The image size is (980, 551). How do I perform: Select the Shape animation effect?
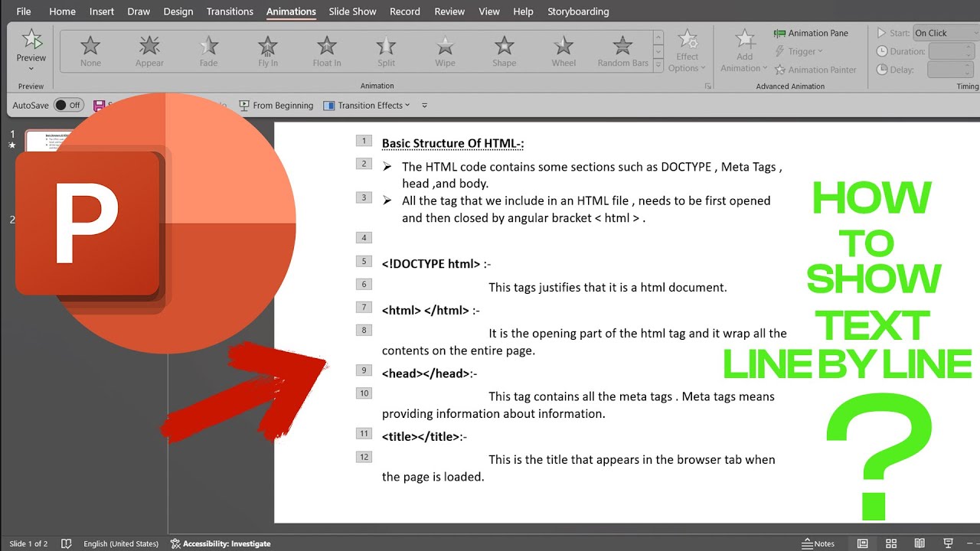coord(504,51)
